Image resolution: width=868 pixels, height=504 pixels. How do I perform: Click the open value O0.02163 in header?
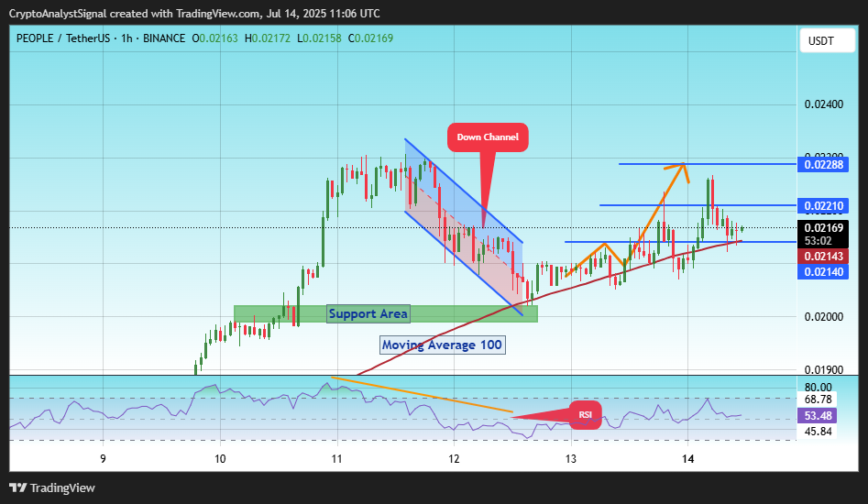pos(214,38)
